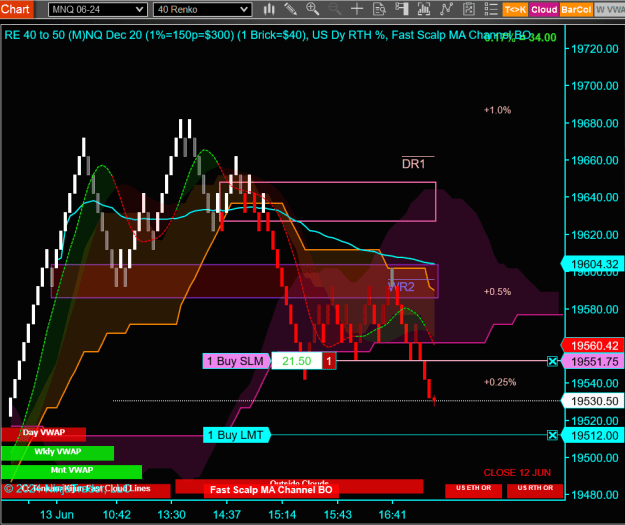Open the Chart Trader panel icon
Screen dimensions: 625x525
pyautogui.click(x=401, y=9)
